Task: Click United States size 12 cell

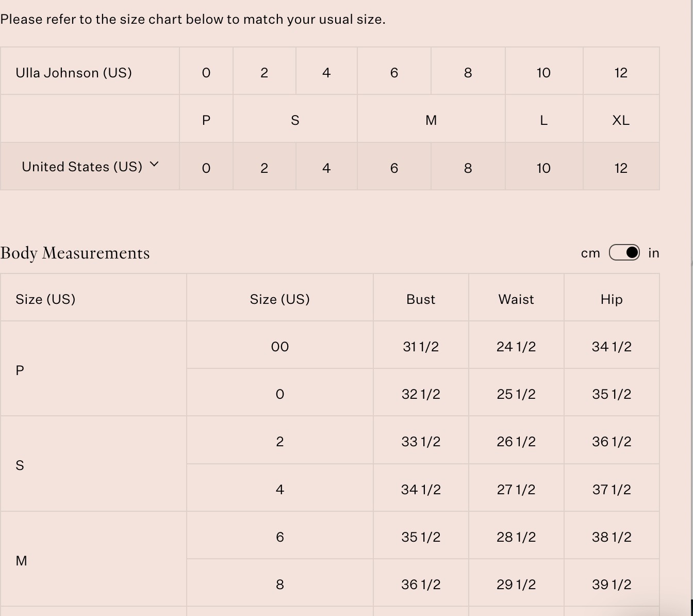Action: [x=621, y=168]
